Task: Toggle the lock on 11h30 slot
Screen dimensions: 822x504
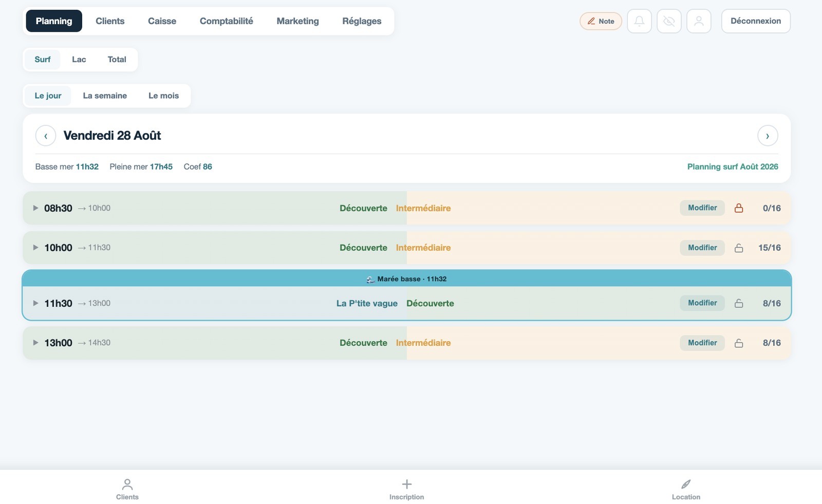Action: pyautogui.click(x=739, y=303)
